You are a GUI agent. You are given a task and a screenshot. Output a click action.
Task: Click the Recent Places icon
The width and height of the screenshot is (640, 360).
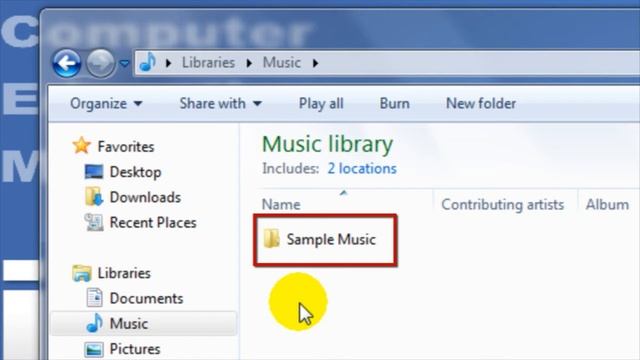coord(94,222)
